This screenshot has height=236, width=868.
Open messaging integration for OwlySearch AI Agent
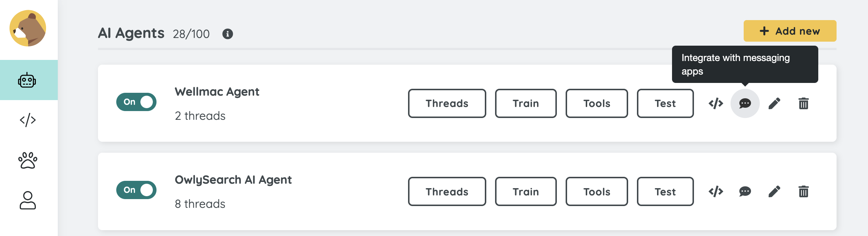pos(745,191)
